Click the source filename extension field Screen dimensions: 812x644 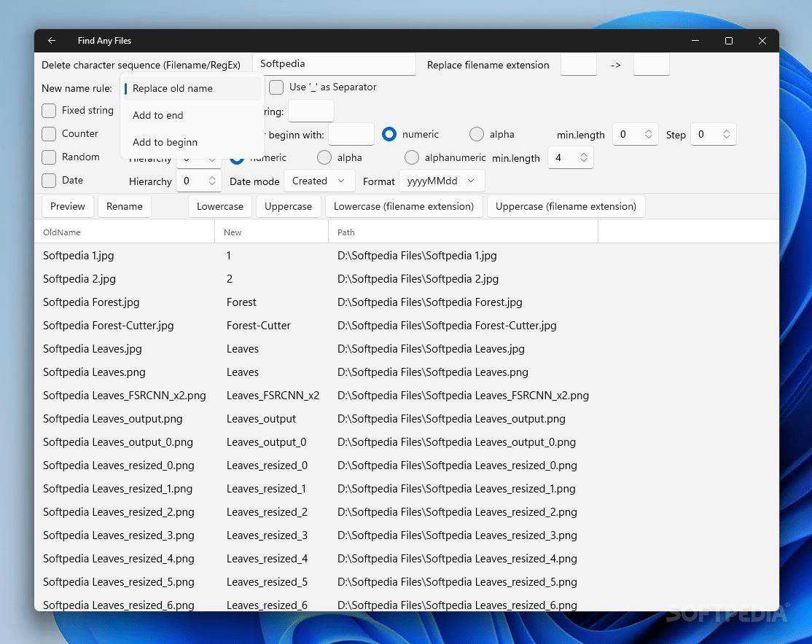pyautogui.click(x=579, y=65)
